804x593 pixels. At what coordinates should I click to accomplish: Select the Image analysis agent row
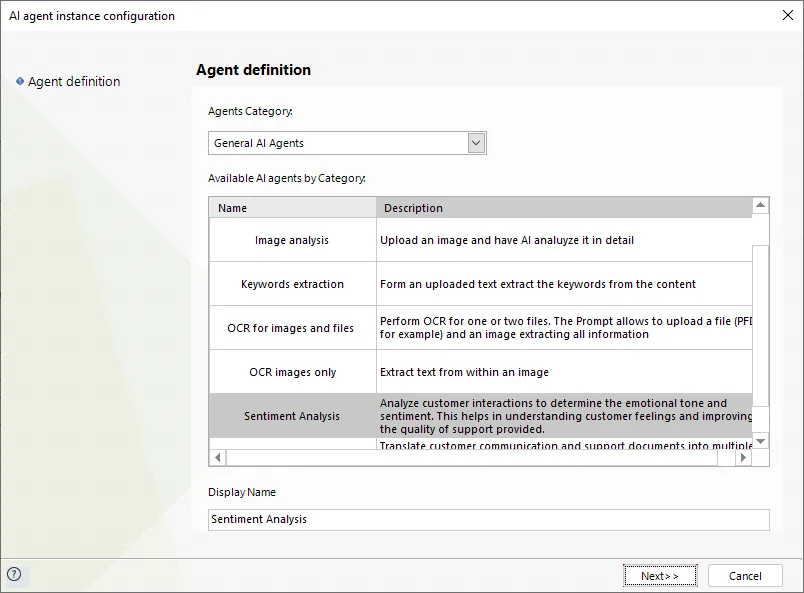pyautogui.click(x=480, y=240)
